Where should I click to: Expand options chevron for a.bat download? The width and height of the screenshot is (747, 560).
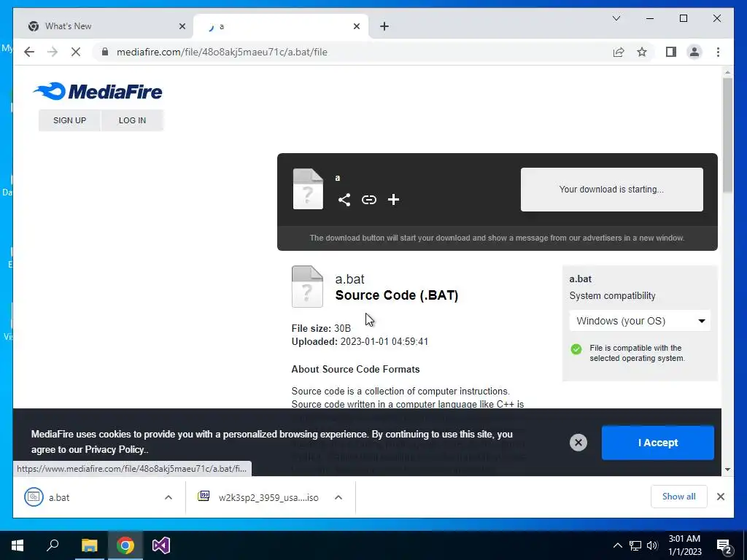point(169,497)
